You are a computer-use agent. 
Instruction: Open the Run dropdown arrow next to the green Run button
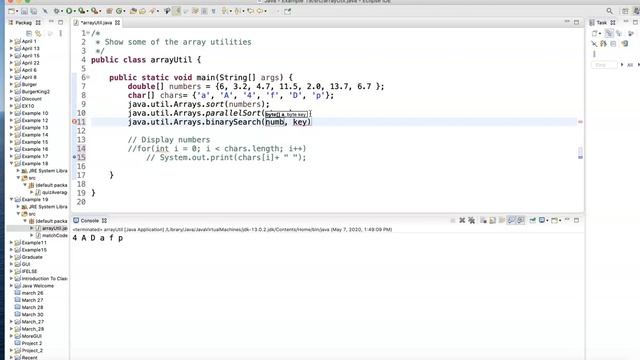(x=74, y=11)
